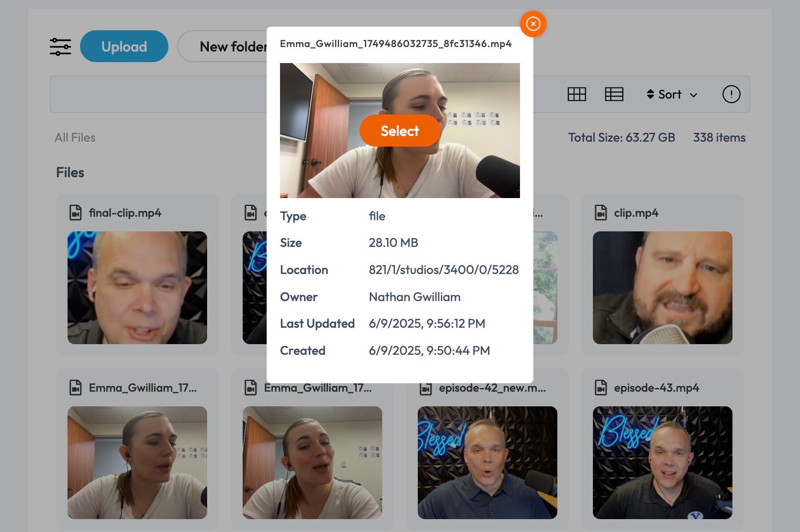This screenshot has width=800, height=532.
Task: Click the owner name Nathan Gwilliam
Action: pos(415,297)
